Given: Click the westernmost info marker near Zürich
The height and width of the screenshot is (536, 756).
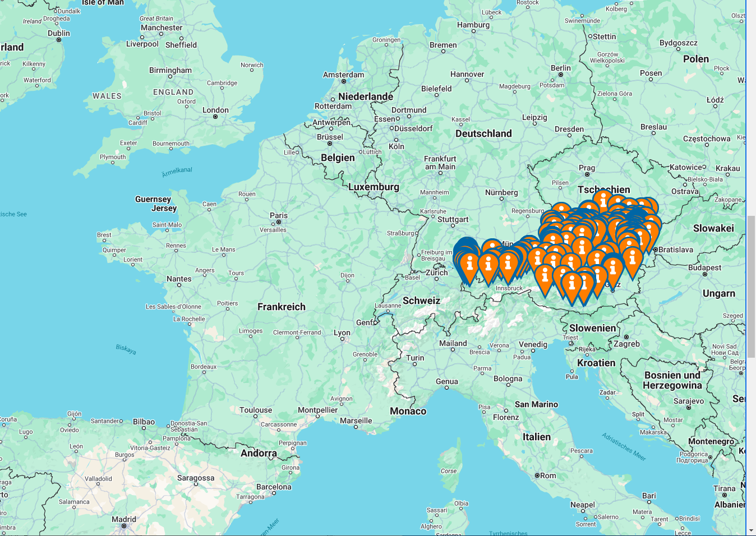Looking at the screenshot, I should [469, 264].
